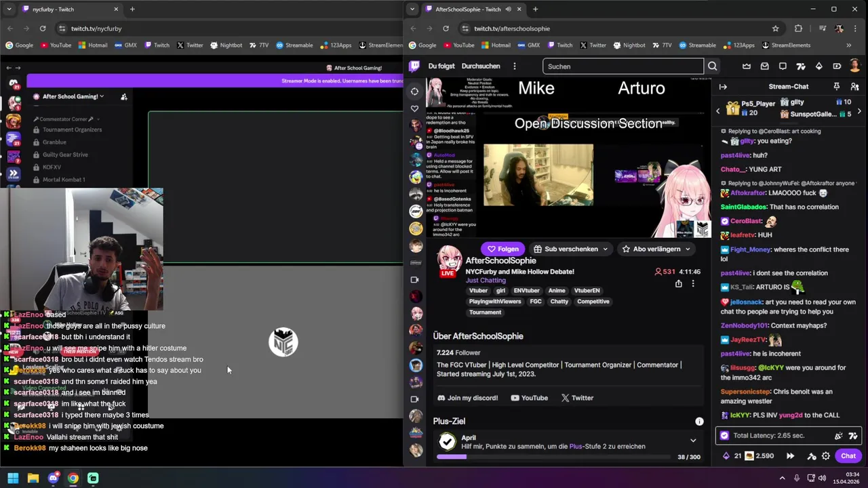868x488 pixels.
Task: Open Get Bits diamond icon in header
Action: click(x=818, y=66)
